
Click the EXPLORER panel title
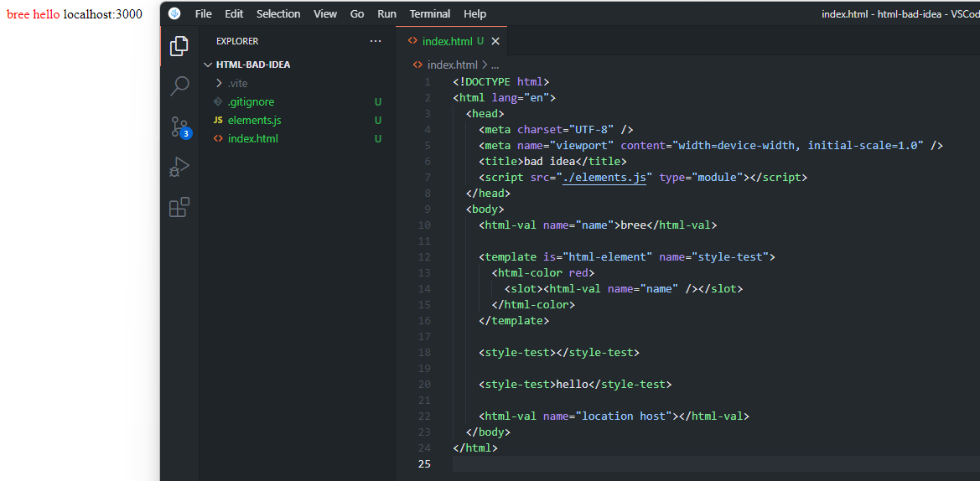[x=237, y=41]
